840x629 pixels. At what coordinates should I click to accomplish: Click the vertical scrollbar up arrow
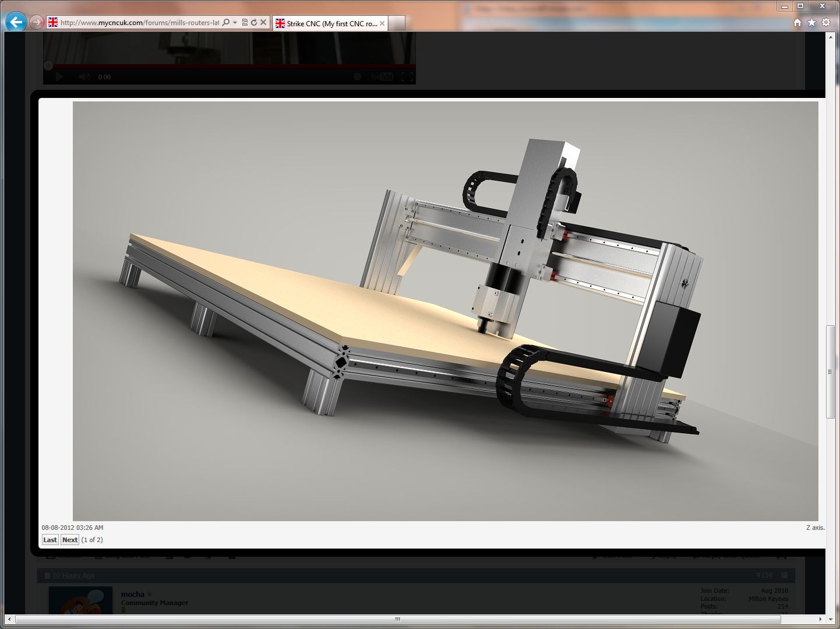click(x=831, y=37)
